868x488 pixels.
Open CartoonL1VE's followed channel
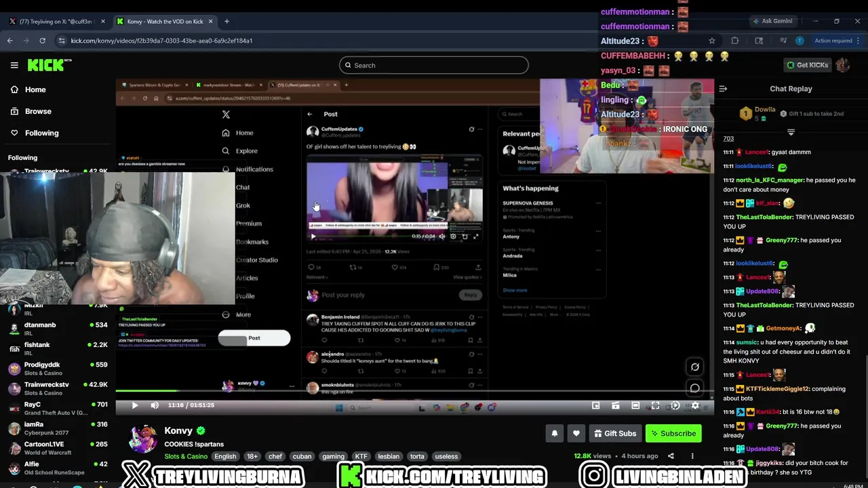(58, 448)
